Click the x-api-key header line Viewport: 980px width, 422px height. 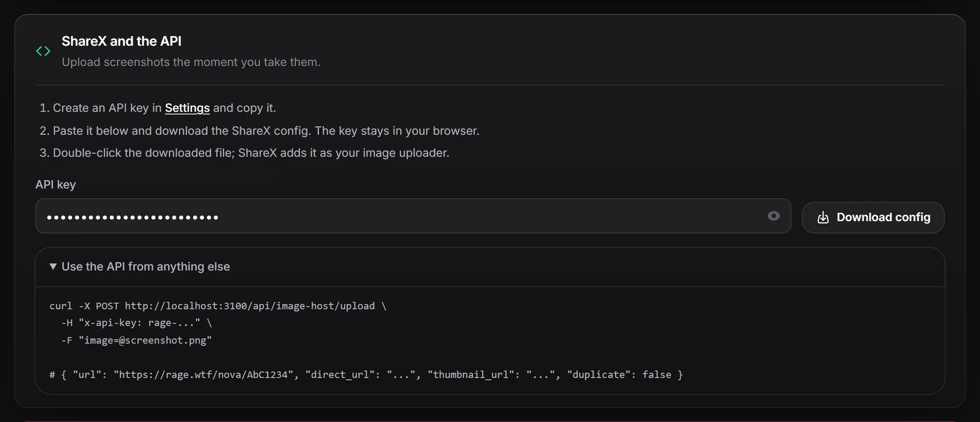tap(137, 323)
